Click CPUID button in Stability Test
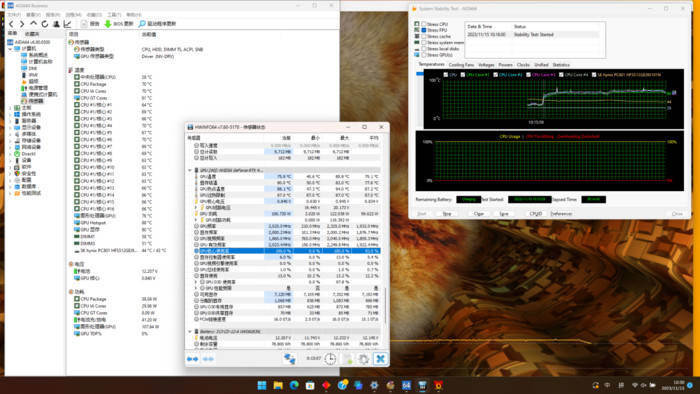Image resolution: width=700 pixels, height=394 pixels. (x=535, y=214)
